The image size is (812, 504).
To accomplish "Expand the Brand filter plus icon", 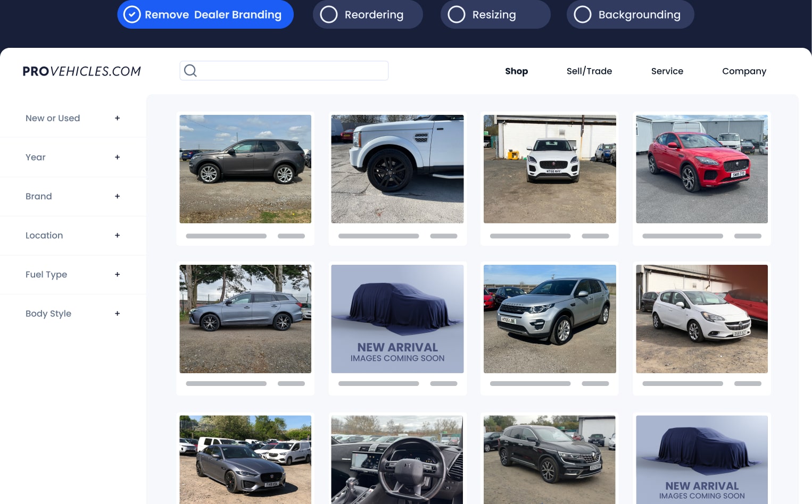I will 118,196.
